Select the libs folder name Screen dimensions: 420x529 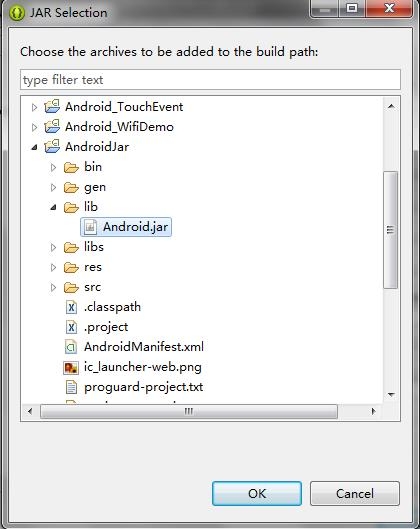click(x=94, y=247)
